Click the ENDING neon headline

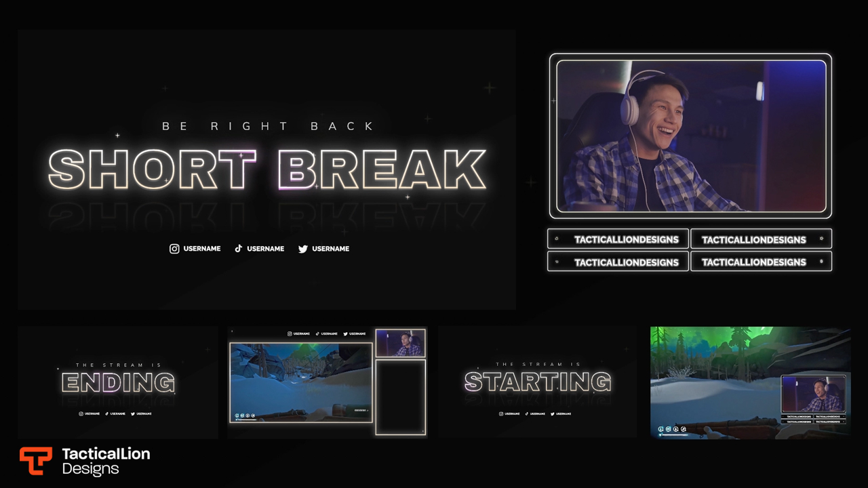(118, 383)
